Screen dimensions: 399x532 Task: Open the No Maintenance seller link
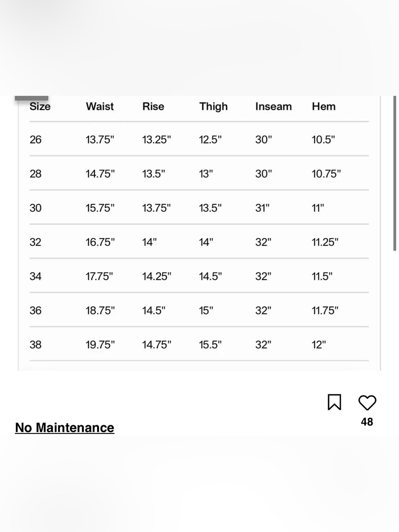coord(65,428)
